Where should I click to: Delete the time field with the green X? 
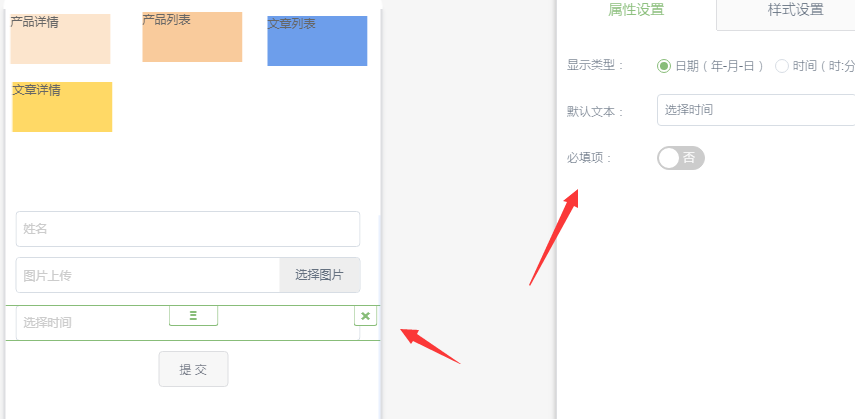pos(365,316)
